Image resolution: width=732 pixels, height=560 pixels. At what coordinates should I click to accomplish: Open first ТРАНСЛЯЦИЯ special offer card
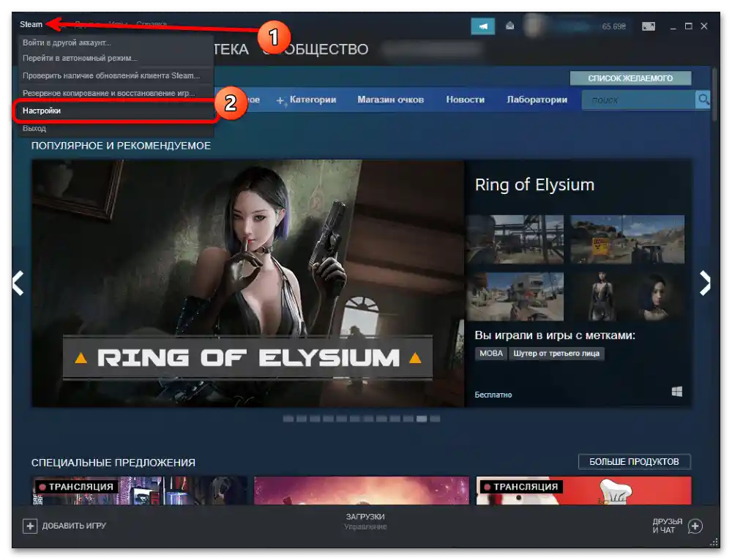[140, 490]
